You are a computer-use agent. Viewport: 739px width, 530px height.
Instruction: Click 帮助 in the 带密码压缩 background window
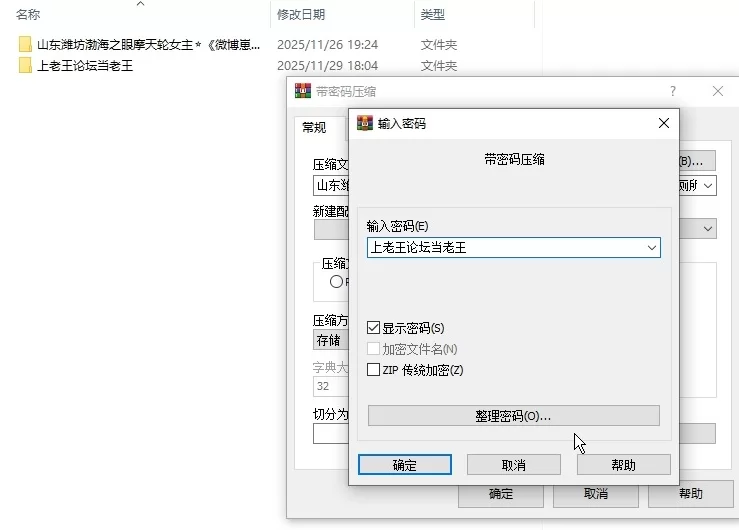[690, 494]
